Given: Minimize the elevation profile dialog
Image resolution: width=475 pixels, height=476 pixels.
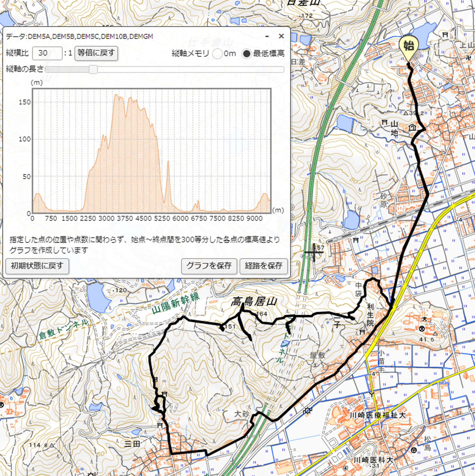Looking at the screenshot, I should pyautogui.click(x=267, y=36).
